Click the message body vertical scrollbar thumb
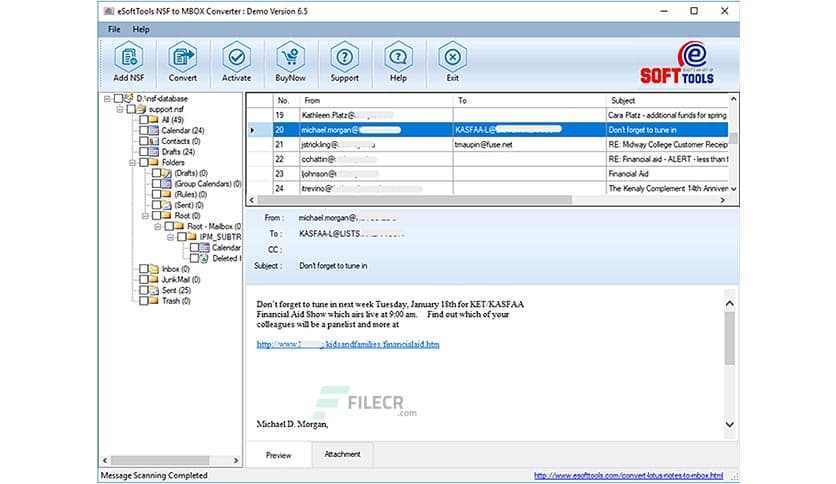 [x=730, y=338]
